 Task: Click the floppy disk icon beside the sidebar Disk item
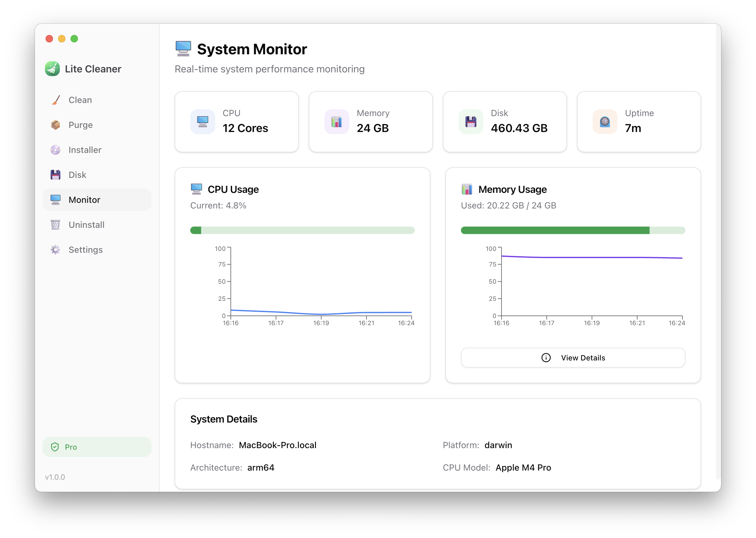(x=56, y=175)
